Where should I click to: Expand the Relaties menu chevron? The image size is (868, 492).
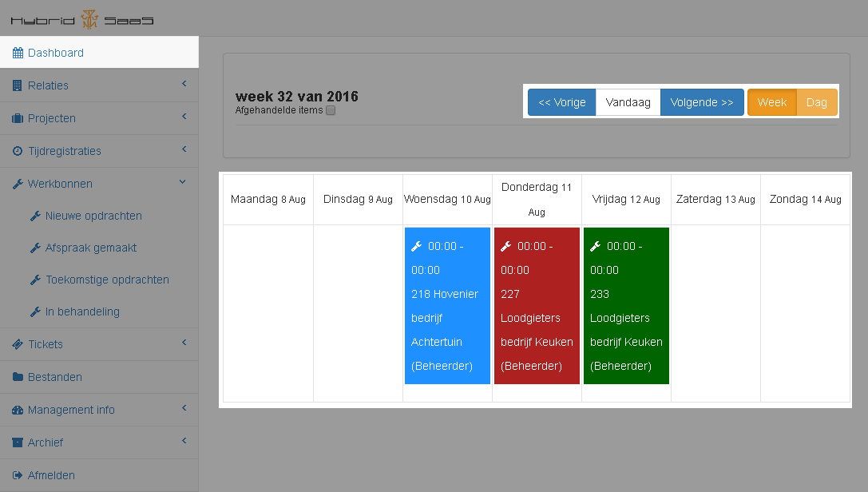[x=184, y=84]
